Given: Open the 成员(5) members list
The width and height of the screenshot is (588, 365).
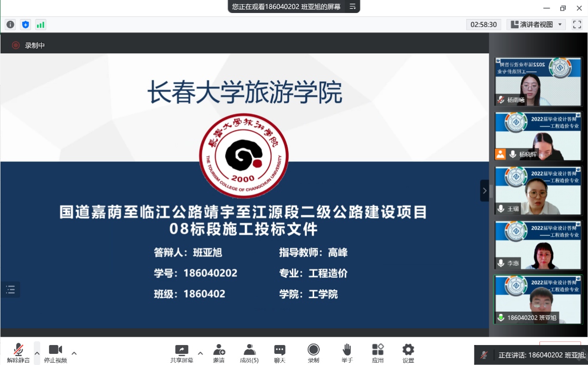Looking at the screenshot, I should (249, 353).
